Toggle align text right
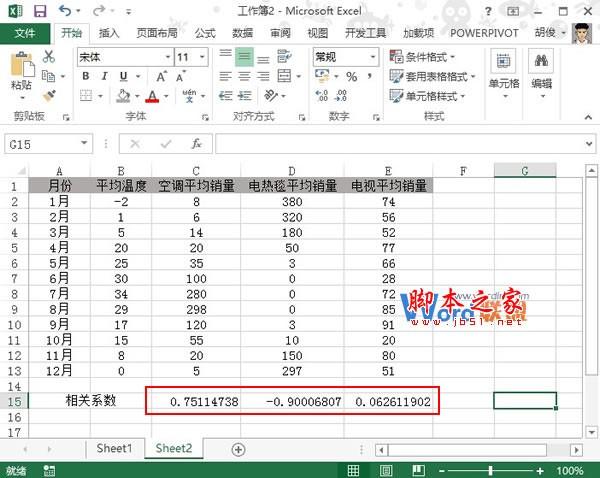The height and width of the screenshot is (478, 600). click(263, 76)
